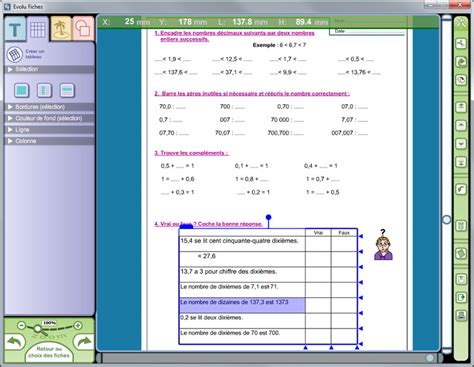Screen dimensions: 474x367
Task: Click the move up one layer icon
Action: pos(461,126)
